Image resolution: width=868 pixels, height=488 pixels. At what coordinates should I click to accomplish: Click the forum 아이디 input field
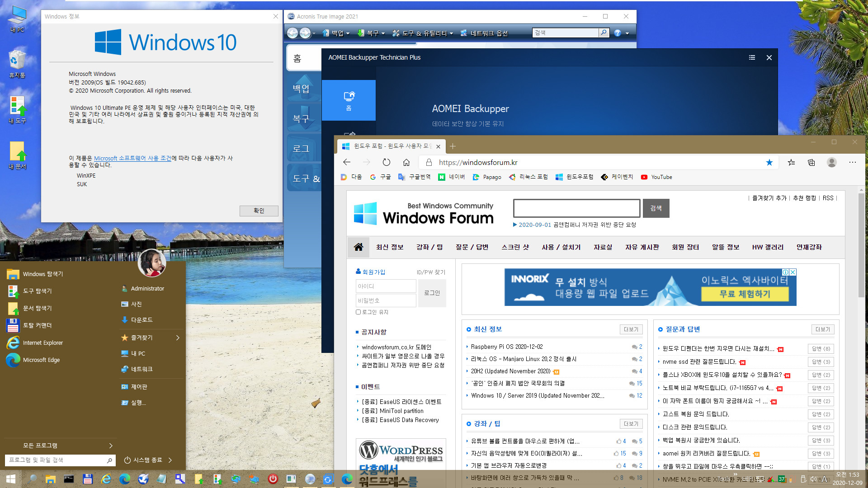[386, 286]
